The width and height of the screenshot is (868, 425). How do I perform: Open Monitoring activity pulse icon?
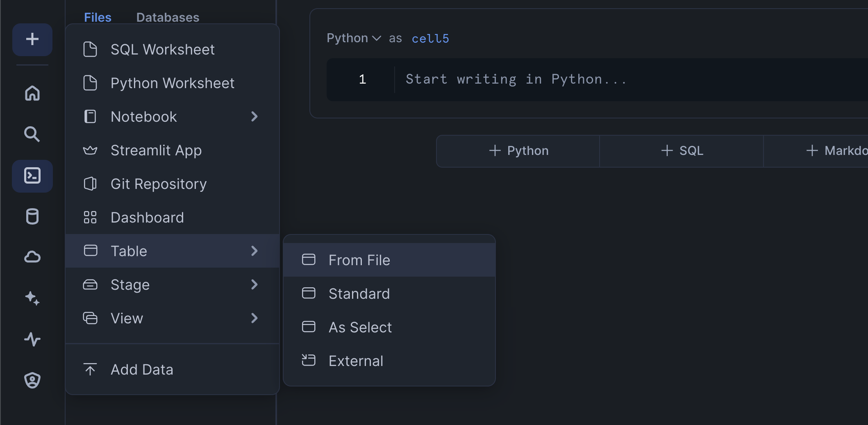pyautogui.click(x=32, y=339)
